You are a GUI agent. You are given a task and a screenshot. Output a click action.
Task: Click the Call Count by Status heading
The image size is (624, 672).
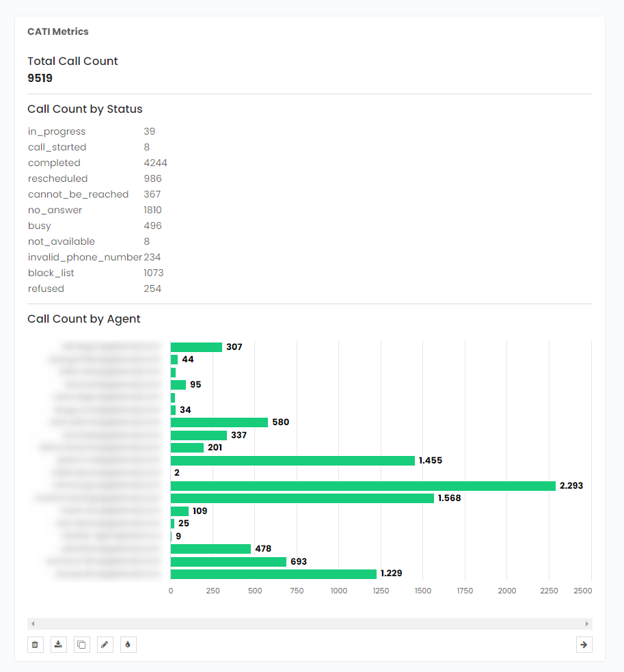[85, 109]
